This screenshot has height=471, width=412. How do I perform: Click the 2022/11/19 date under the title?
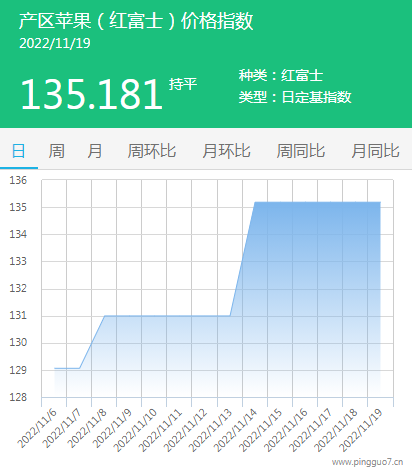pos(55,43)
